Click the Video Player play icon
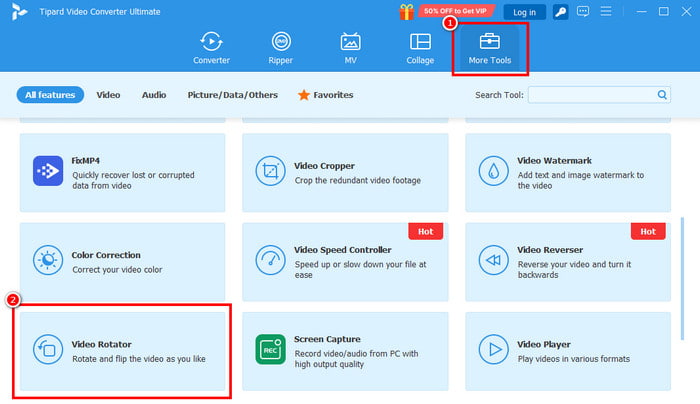Image resolution: width=700 pixels, height=404 pixels. pos(493,349)
